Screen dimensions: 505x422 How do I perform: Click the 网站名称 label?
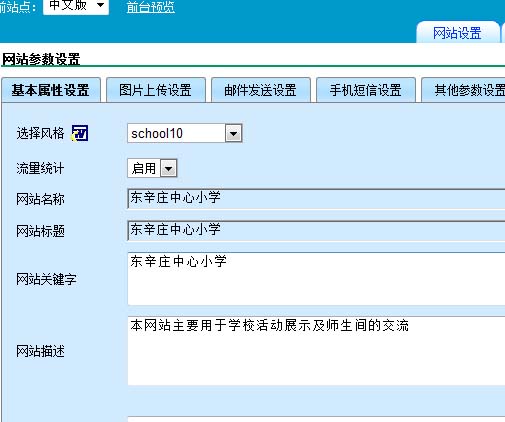(x=40, y=199)
